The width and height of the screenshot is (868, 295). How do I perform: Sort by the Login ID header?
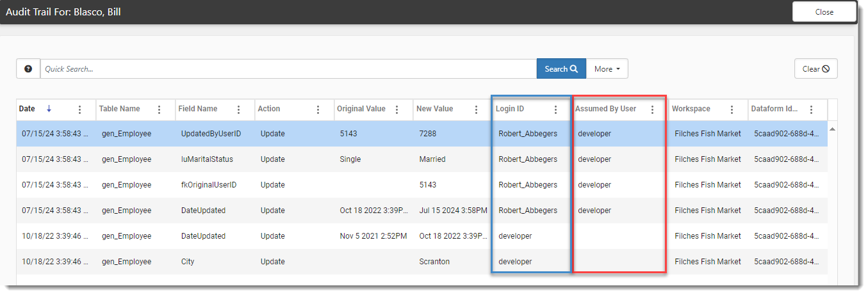pos(510,109)
